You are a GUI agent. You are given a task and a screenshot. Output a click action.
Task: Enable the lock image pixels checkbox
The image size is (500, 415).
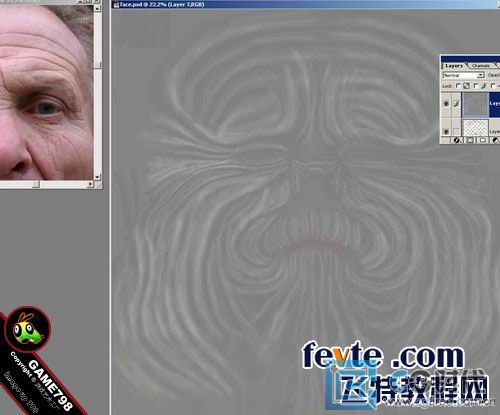click(476, 86)
